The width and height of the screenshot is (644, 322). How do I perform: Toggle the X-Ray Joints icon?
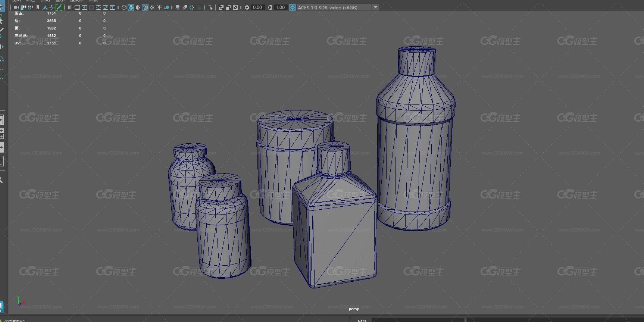235,7
